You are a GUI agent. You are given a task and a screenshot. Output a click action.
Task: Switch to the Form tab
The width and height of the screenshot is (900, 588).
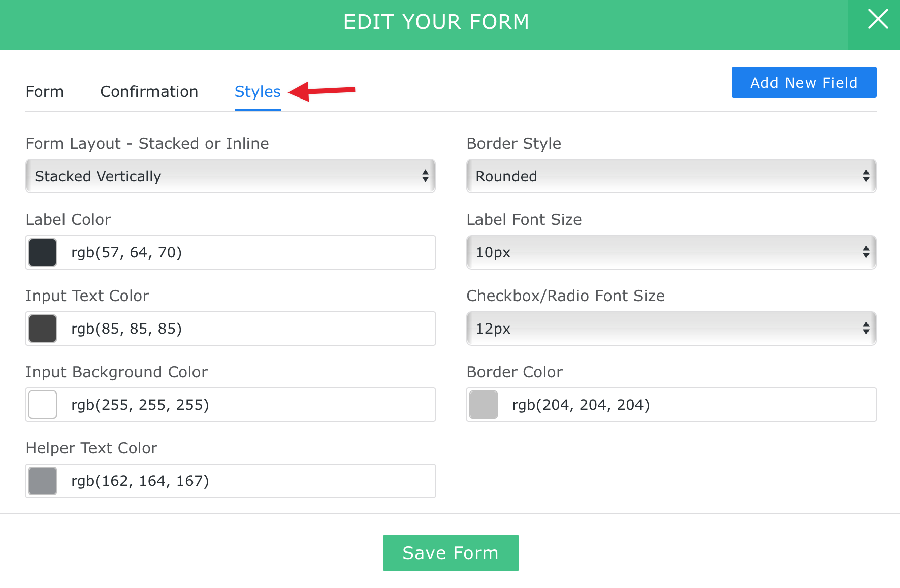[x=45, y=92]
